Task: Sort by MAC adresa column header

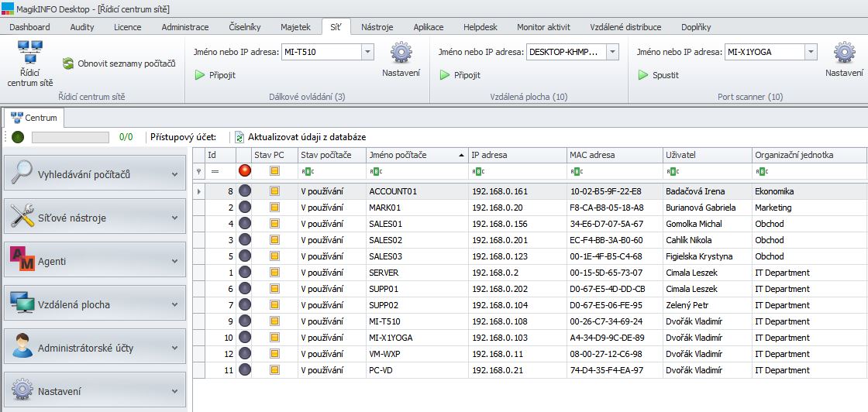Action: (x=615, y=156)
